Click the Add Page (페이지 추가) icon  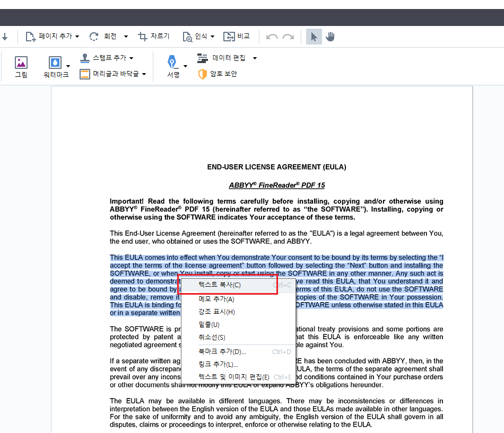[x=31, y=37]
